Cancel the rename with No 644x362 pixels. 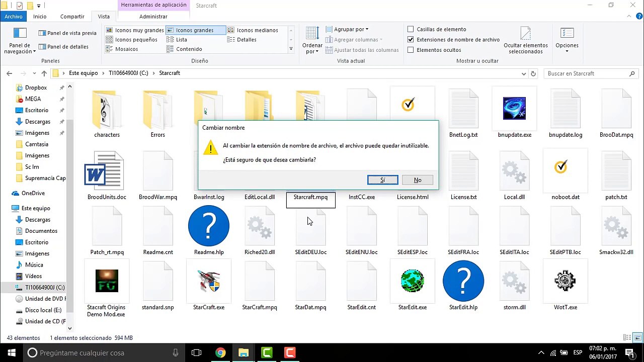click(418, 180)
